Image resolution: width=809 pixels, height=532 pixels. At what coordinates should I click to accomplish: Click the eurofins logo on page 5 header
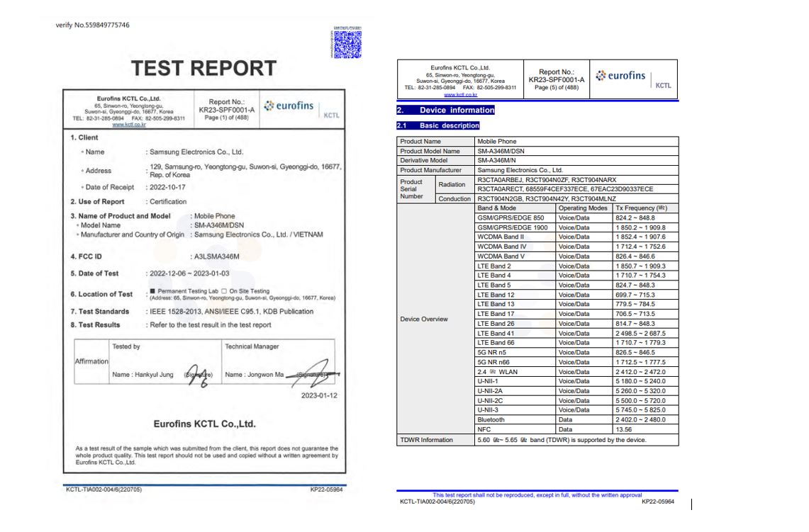[620, 76]
